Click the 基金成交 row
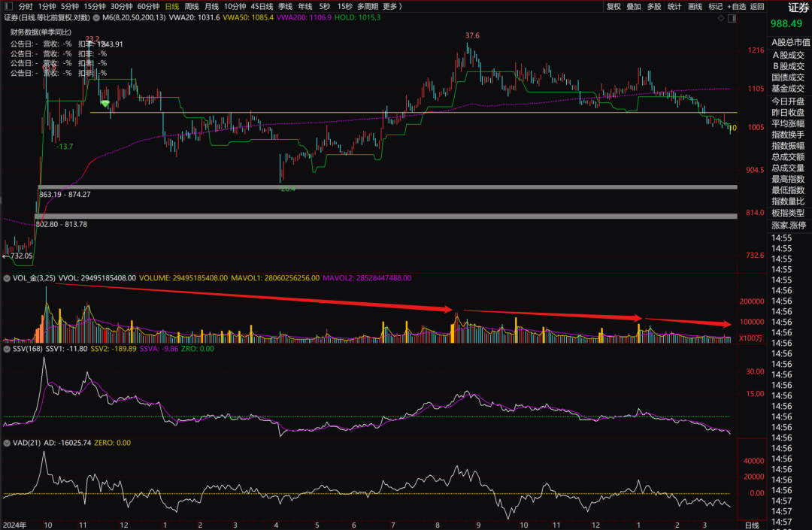812x530 pixels. pos(789,89)
